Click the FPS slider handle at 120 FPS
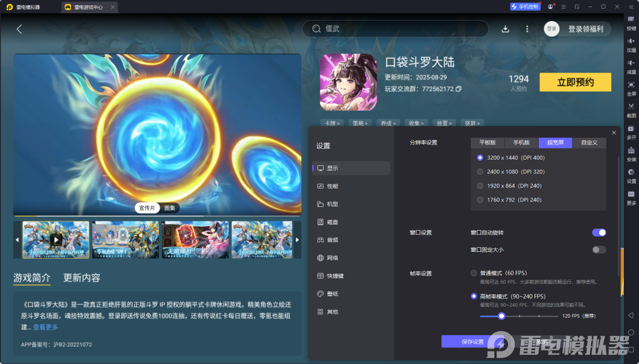 click(501, 316)
